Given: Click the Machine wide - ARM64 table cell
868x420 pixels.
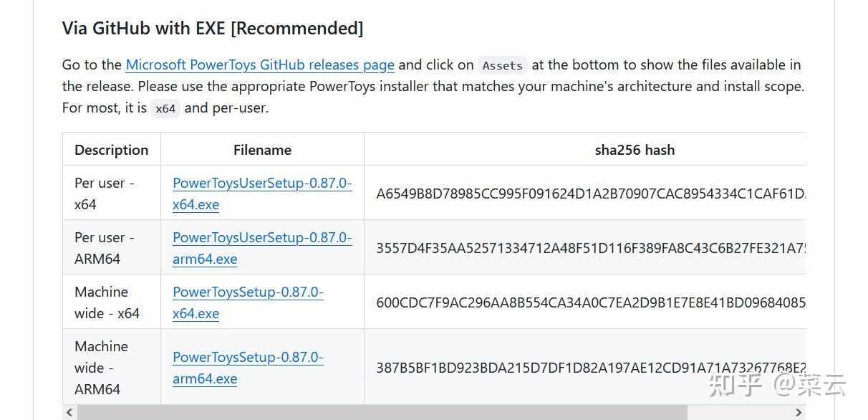Looking at the screenshot, I should [101, 368].
